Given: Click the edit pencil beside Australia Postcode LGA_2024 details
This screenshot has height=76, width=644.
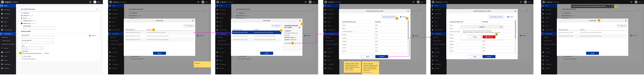Looking at the screenshot, I should tap(299, 27).
